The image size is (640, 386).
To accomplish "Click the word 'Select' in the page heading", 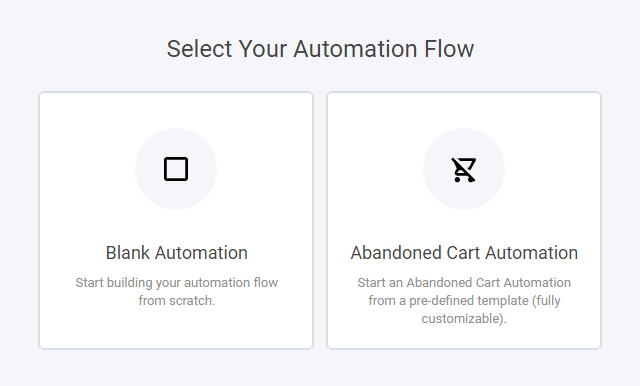I will (200, 49).
